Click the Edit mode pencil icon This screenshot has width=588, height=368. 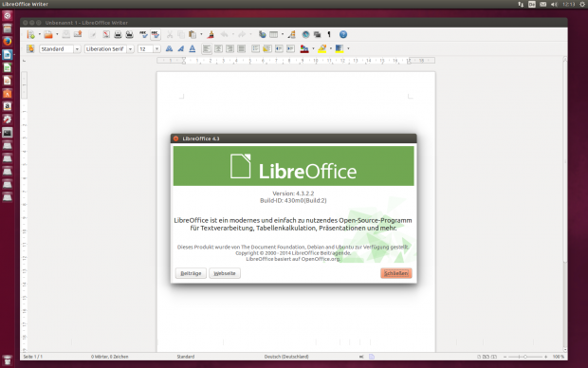point(92,34)
